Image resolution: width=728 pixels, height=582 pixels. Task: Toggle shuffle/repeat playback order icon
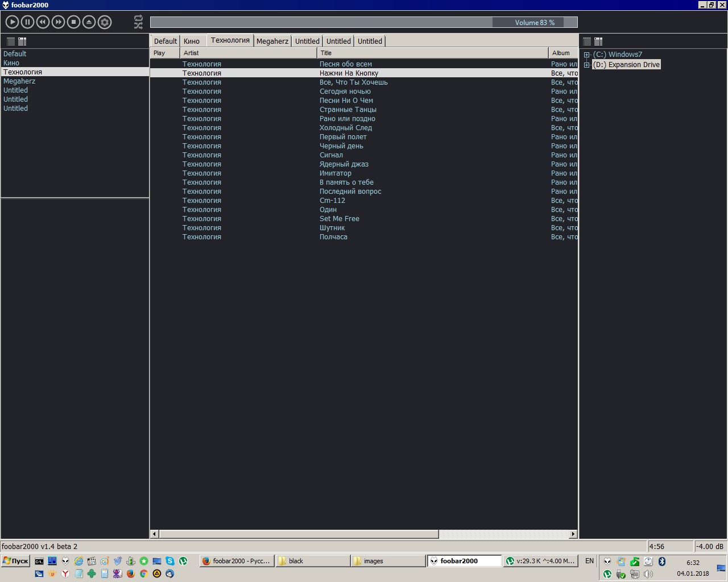click(x=138, y=22)
